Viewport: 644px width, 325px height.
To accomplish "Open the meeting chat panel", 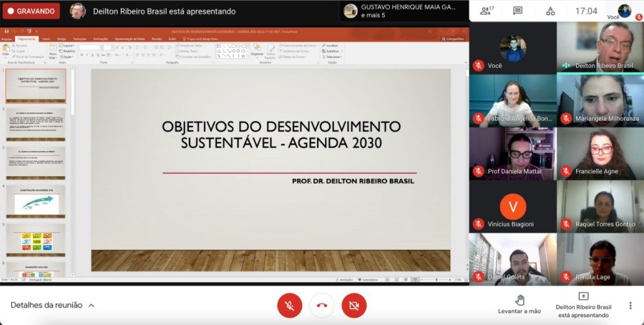I will (518, 11).
